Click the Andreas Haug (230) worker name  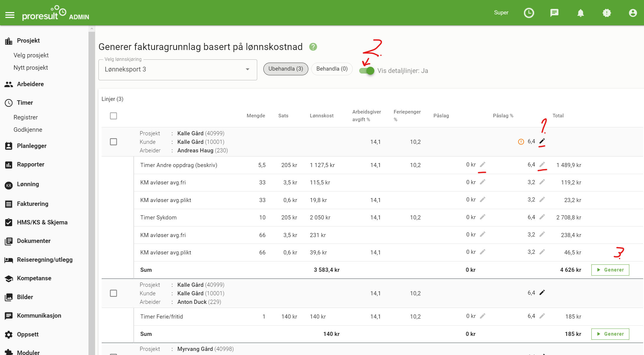(x=203, y=150)
